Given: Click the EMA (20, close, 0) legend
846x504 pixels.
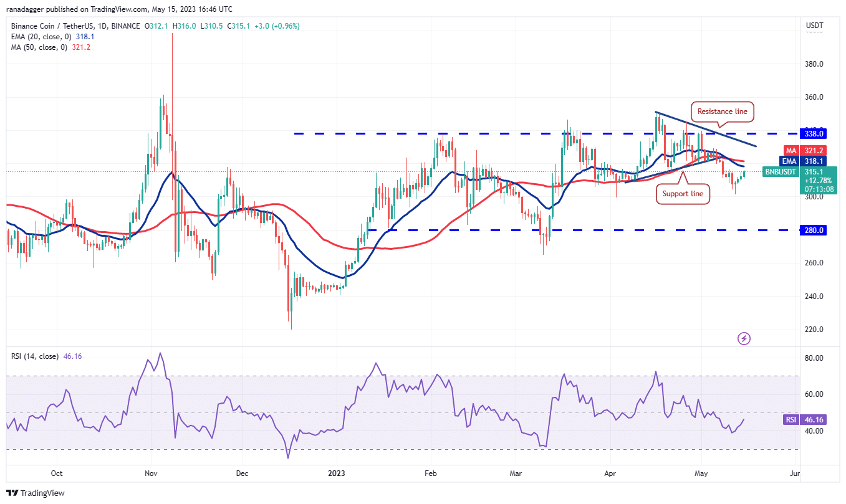Looking at the screenshot, I should pyautogui.click(x=41, y=37).
